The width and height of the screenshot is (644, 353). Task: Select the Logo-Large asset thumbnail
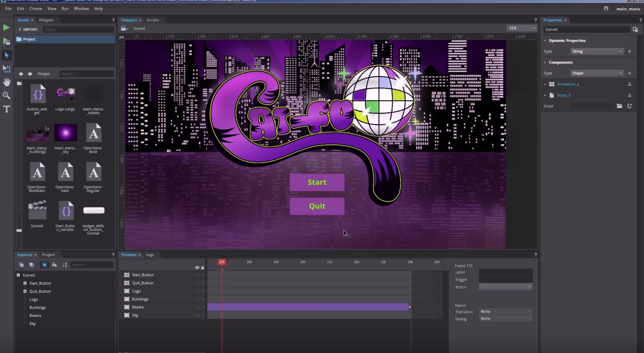(x=65, y=95)
